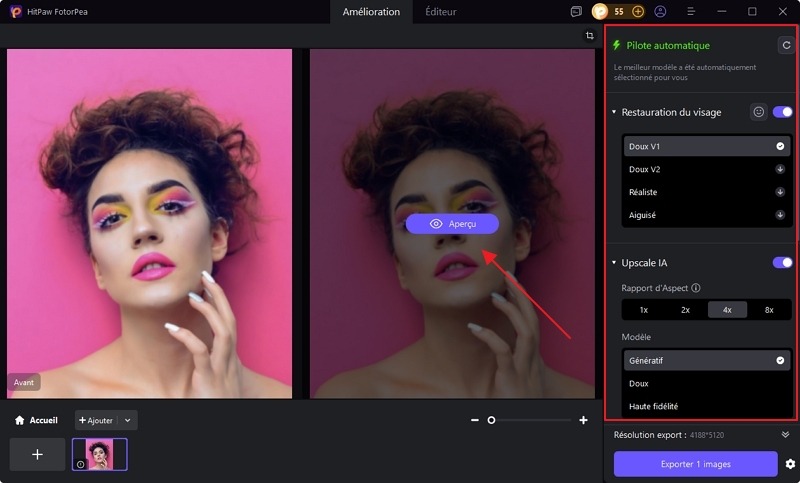Click the face detection smiley icon
800x483 pixels.
[x=759, y=112]
